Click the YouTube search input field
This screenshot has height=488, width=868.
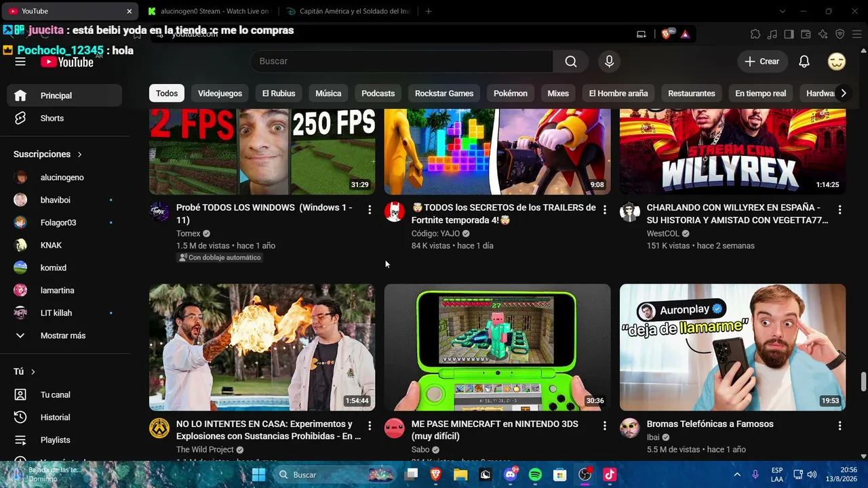[x=401, y=62]
